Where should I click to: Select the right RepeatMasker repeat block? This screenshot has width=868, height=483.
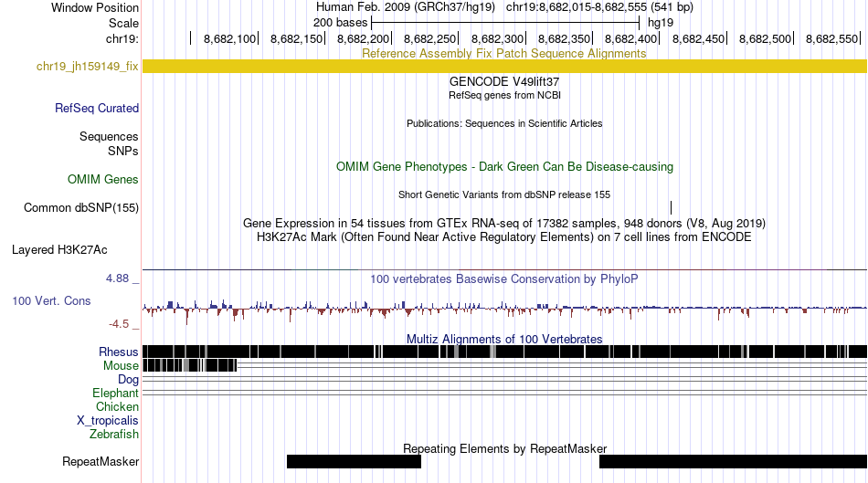click(733, 461)
